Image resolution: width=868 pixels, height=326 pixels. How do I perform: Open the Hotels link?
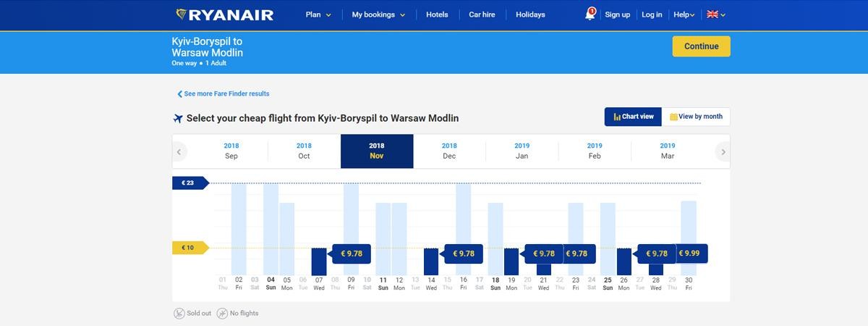[437, 14]
